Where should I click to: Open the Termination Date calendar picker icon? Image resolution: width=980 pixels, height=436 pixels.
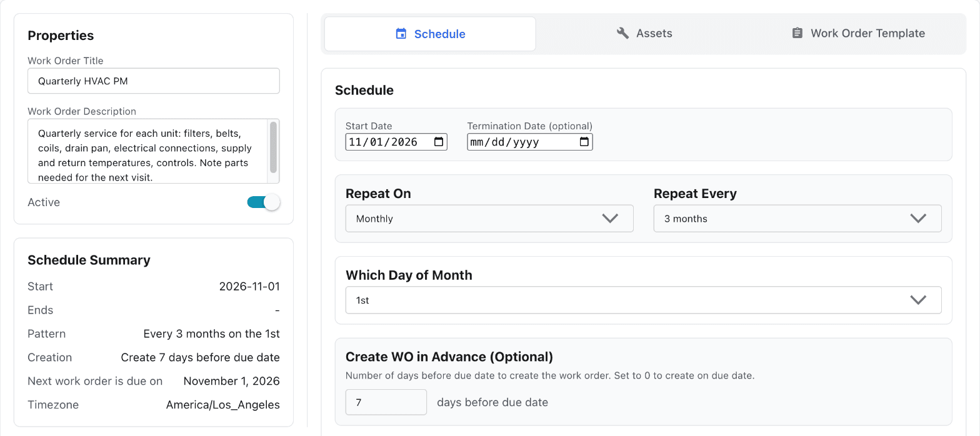point(584,142)
